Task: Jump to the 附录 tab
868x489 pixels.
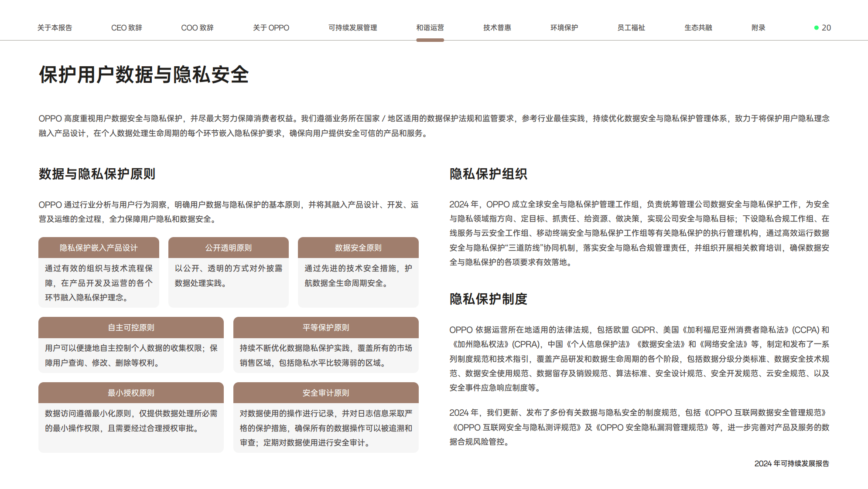Action: 758,27
